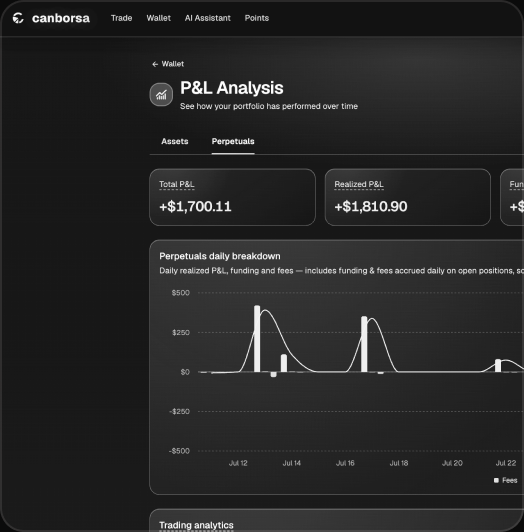The width and height of the screenshot is (524, 532).
Task: Click the Fees legend swatch
Action: (496, 480)
